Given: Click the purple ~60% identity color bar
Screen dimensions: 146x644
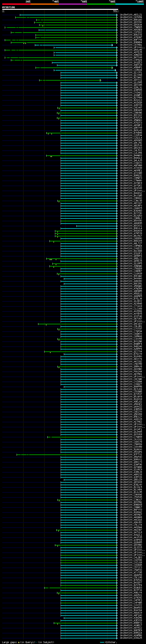Looking at the screenshot, I should click(x=73, y=4).
